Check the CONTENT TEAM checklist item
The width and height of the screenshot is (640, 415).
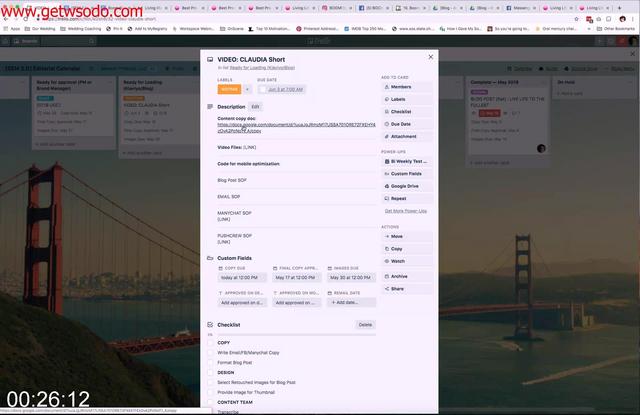click(210, 402)
